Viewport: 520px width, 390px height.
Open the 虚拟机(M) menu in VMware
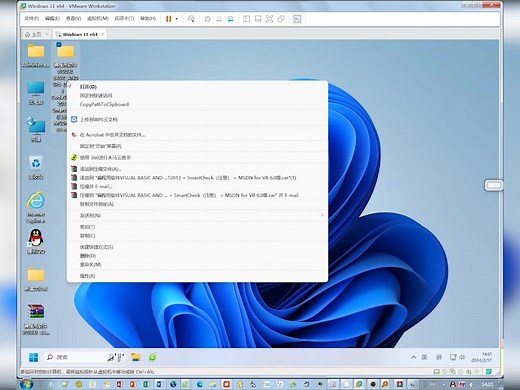coord(98,19)
